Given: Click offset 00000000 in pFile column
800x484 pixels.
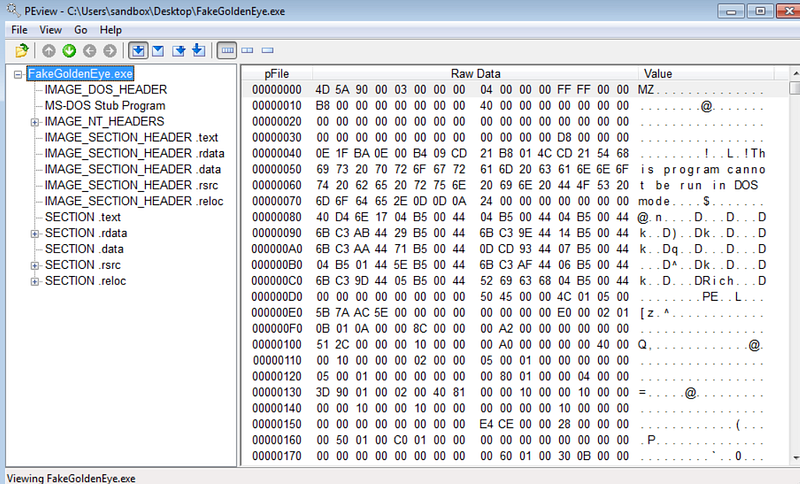Looking at the screenshot, I should [277, 90].
